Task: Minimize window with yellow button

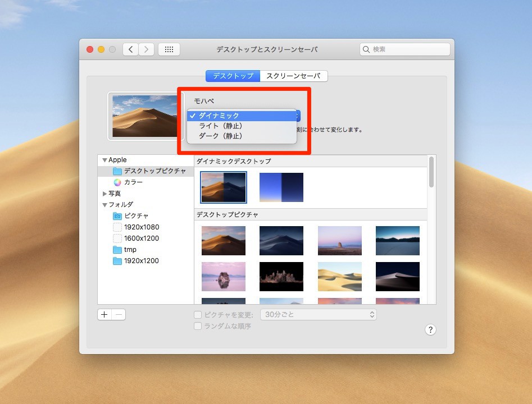Action: pos(101,49)
